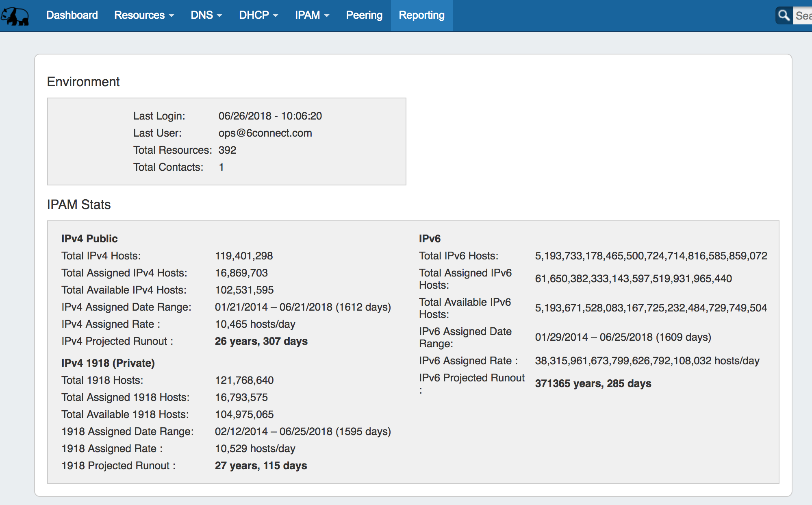812x505 pixels.
Task: Click the search magnifier icon
Action: (x=784, y=15)
